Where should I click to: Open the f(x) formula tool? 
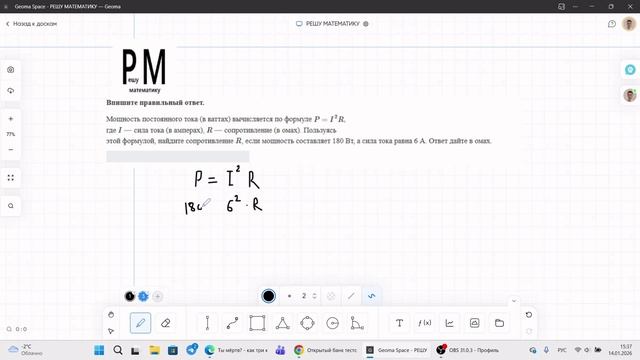pos(424,323)
